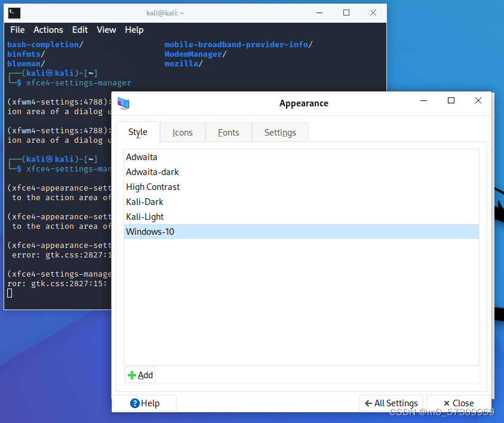This screenshot has height=423, width=504.
Task: Click the Appearance title bar text
Action: click(304, 103)
